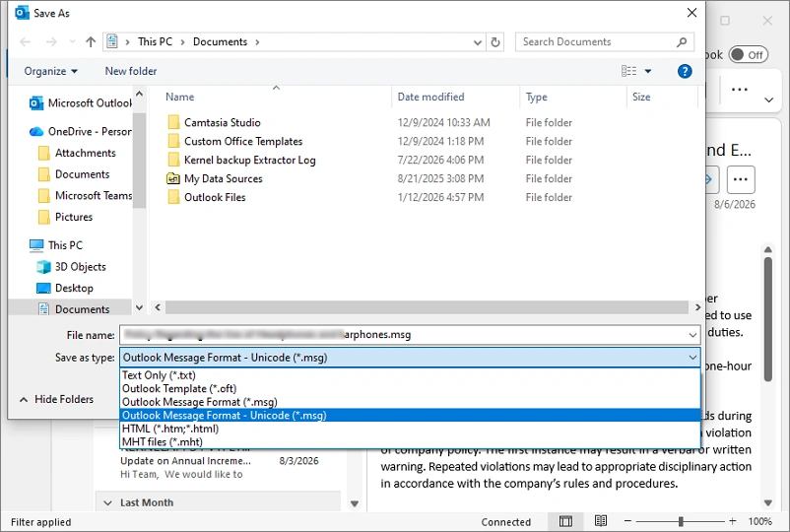790x532 pixels.
Task: Collapse the Save as type combo box
Action: click(692, 358)
